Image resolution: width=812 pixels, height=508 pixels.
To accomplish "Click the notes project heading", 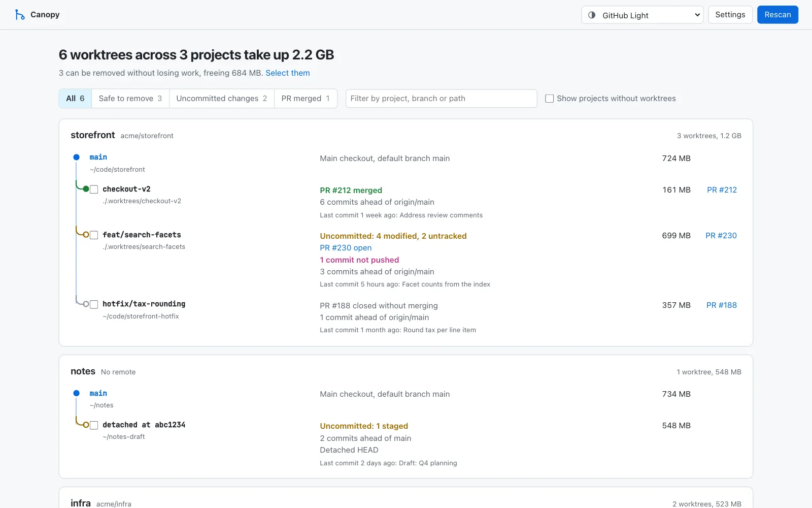I will coord(83,371).
